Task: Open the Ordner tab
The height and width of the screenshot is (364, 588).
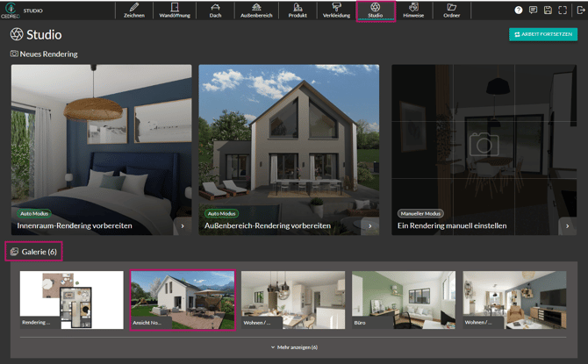Action: [x=451, y=11]
